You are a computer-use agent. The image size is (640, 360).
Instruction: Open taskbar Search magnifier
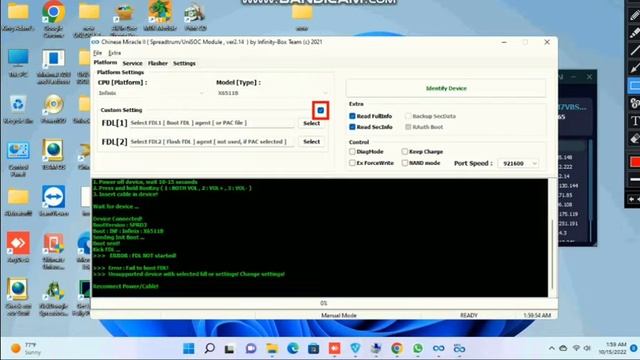click(x=209, y=348)
